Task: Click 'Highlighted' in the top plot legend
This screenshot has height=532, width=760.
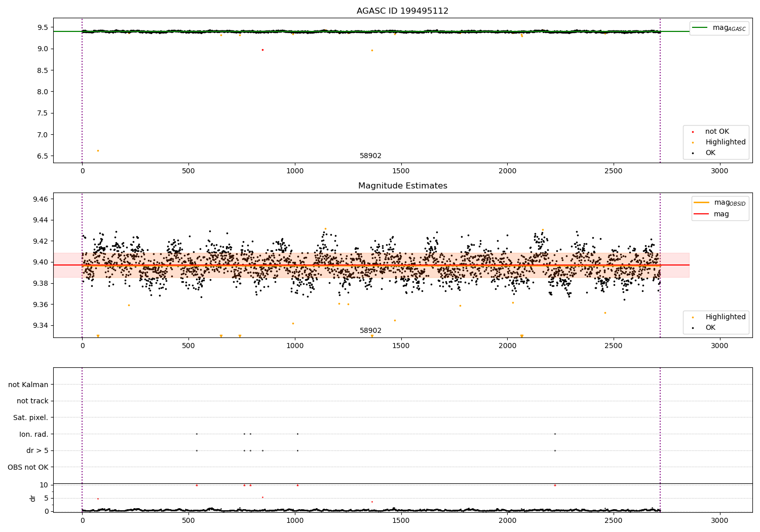Action: (726, 142)
